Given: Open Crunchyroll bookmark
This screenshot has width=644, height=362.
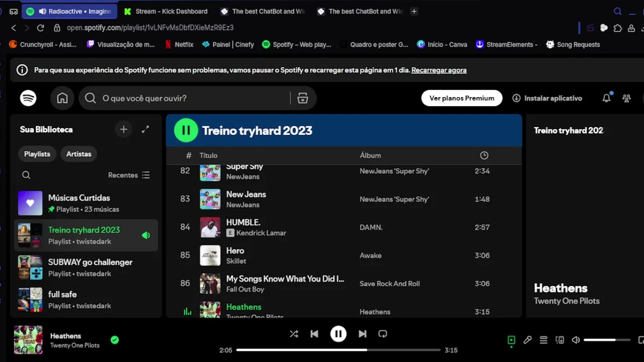Looking at the screenshot, I should click(x=43, y=44).
